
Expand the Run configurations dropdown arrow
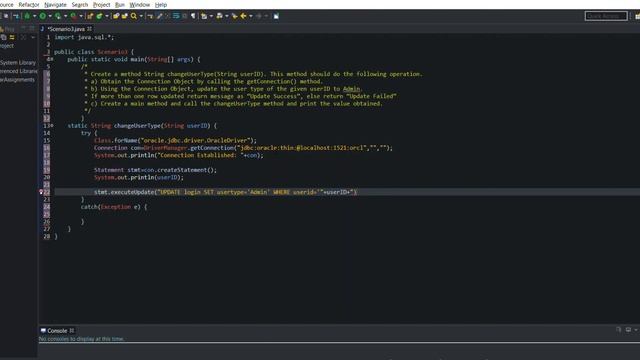pyautogui.click(x=50, y=16)
